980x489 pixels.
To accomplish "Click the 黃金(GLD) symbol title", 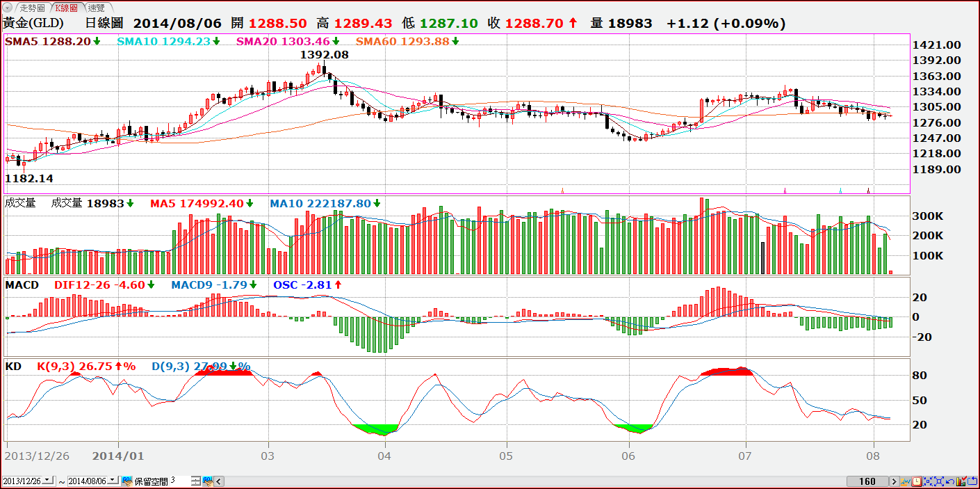I will (x=33, y=23).
